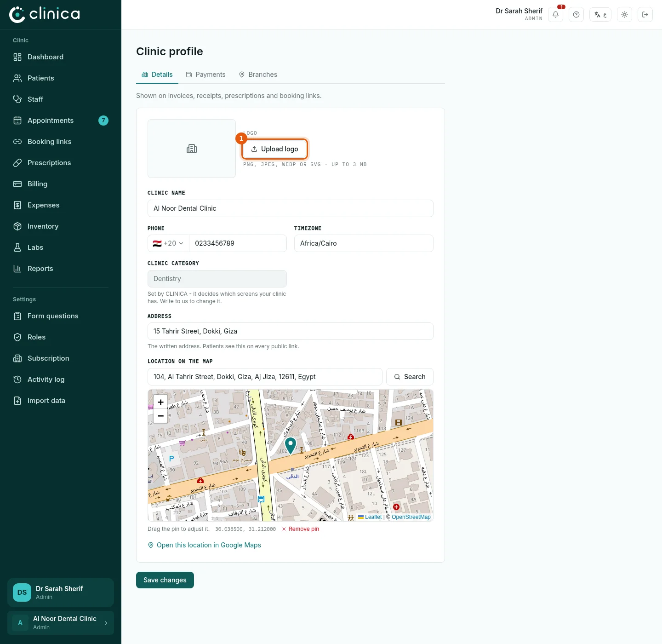Open the Billing section
662x644 pixels.
(x=61, y=184)
